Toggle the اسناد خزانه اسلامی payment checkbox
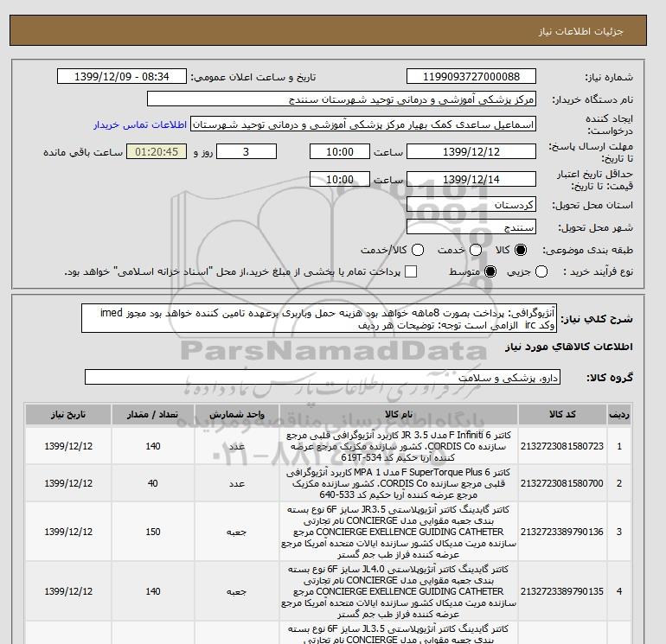The image size is (666, 644). pos(411,271)
